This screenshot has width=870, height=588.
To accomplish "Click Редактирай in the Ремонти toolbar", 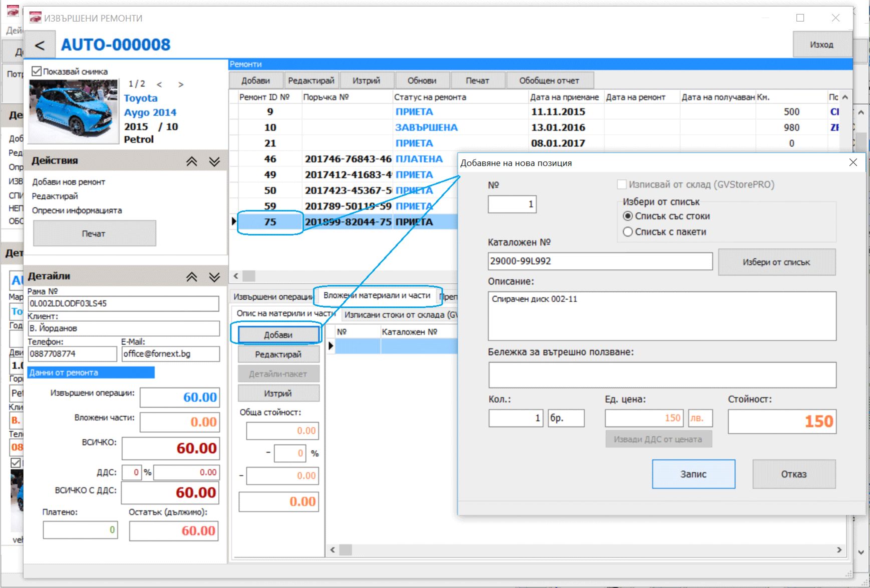I will pyautogui.click(x=311, y=81).
